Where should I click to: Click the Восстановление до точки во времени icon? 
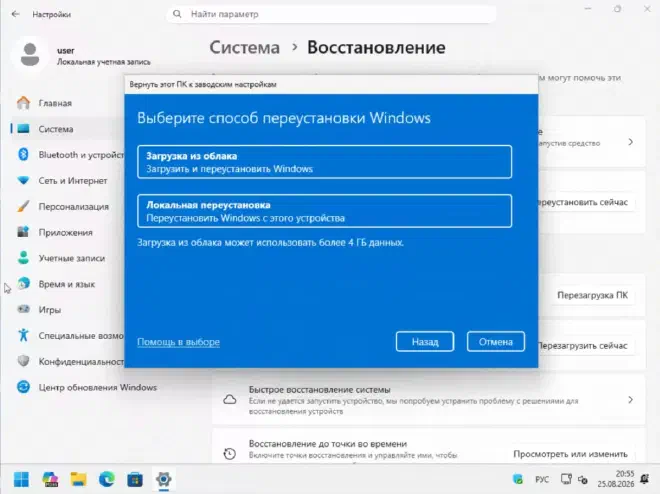click(x=230, y=454)
